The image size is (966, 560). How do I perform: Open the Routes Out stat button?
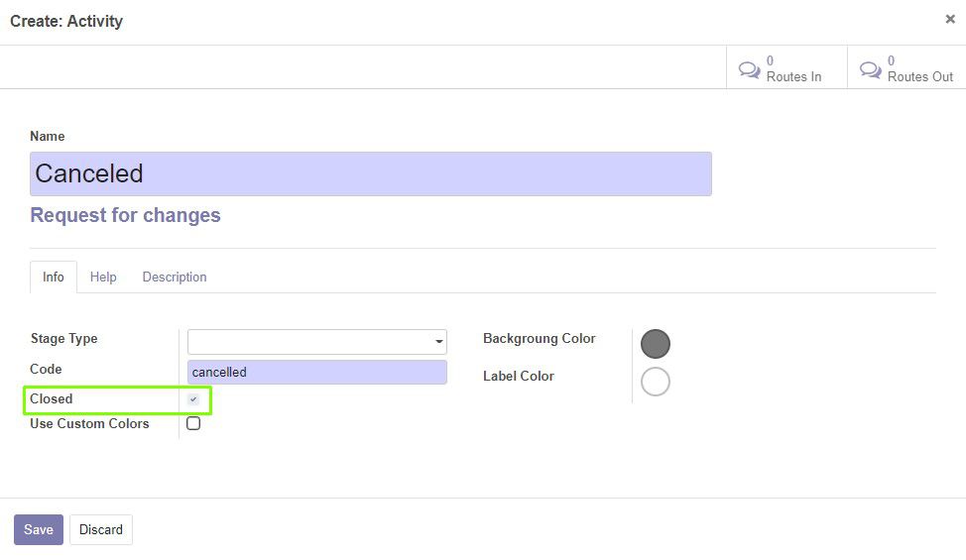pos(906,67)
